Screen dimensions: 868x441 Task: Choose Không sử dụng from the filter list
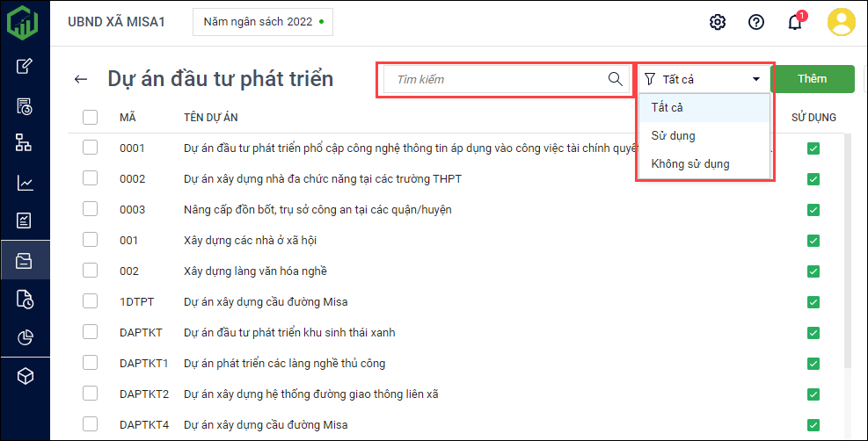pyautogui.click(x=689, y=163)
